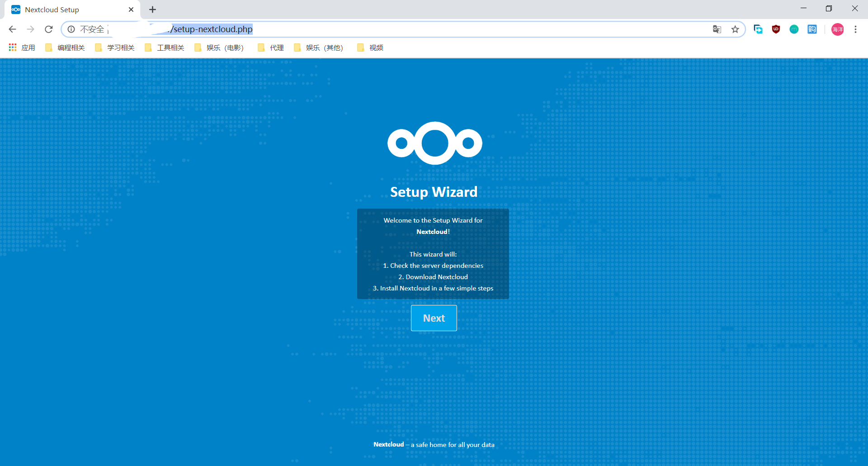Image resolution: width=868 pixels, height=466 pixels.
Task: Restore down the browser window
Action: tap(829, 9)
